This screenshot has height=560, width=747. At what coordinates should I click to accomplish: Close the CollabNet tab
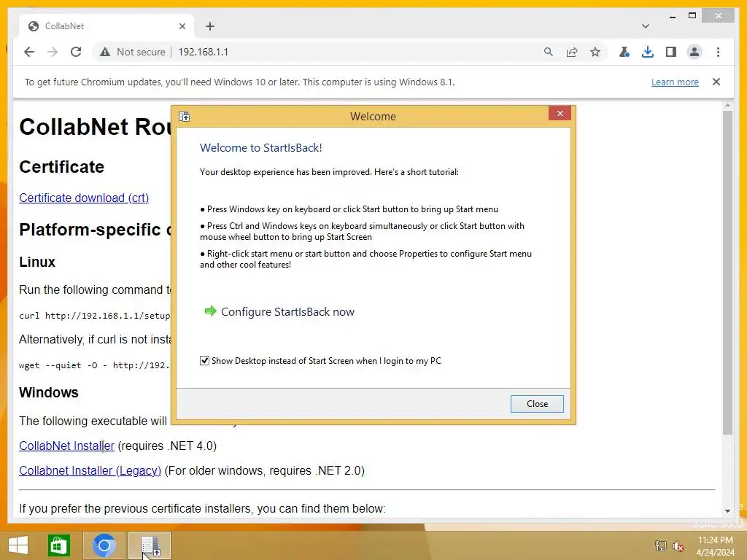[182, 26]
